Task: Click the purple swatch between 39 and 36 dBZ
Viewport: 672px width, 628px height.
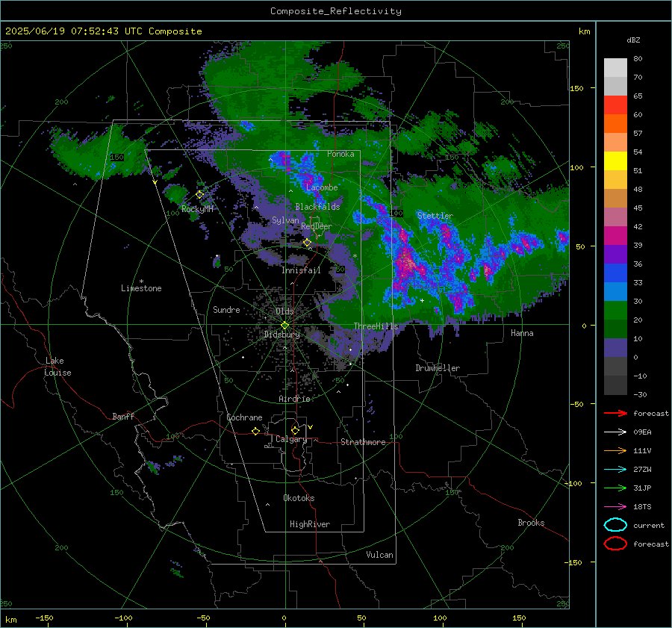Action: tap(615, 254)
